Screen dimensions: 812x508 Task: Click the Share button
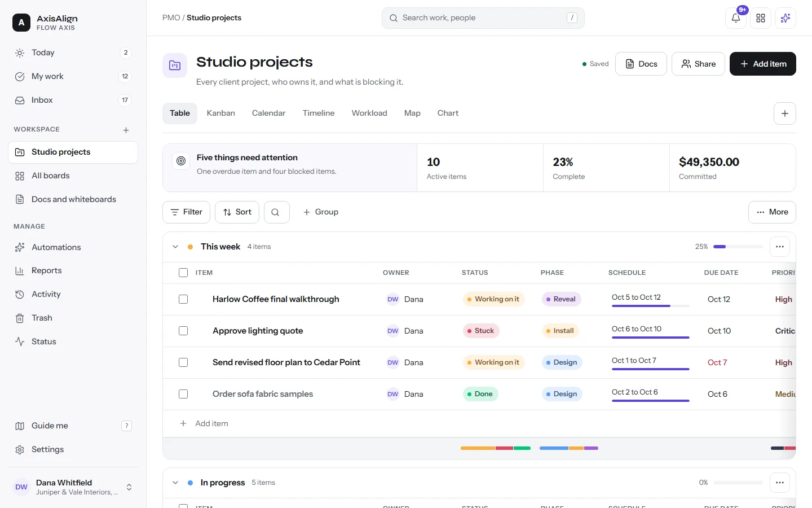coord(698,64)
